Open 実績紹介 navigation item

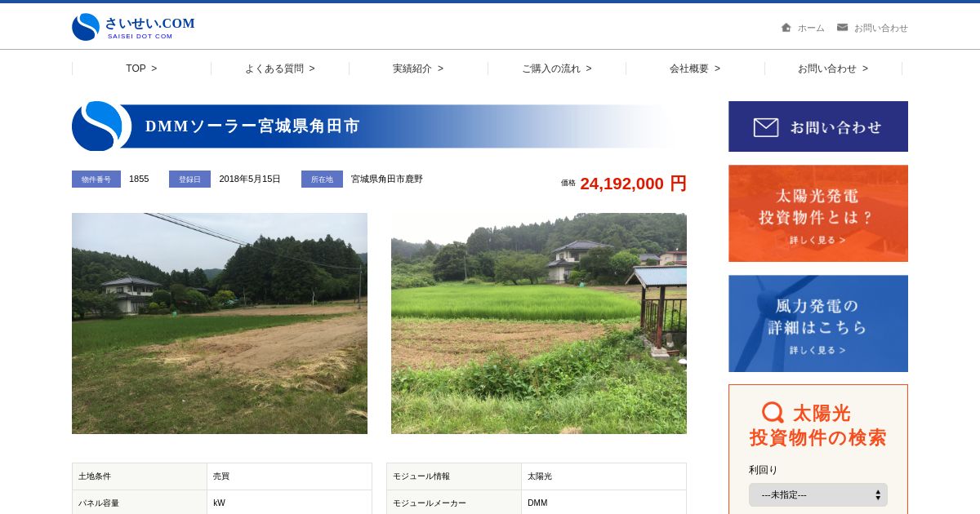pyautogui.click(x=418, y=69)
